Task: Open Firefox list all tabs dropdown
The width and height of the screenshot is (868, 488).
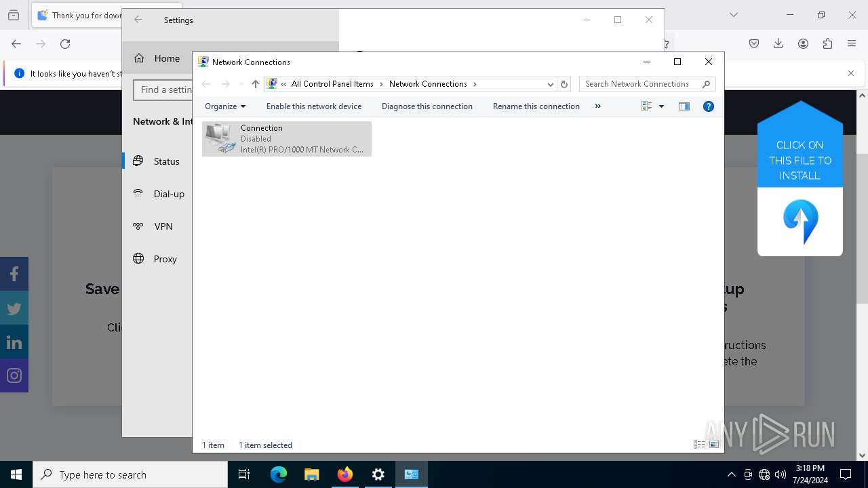Action: click(734, 15)
